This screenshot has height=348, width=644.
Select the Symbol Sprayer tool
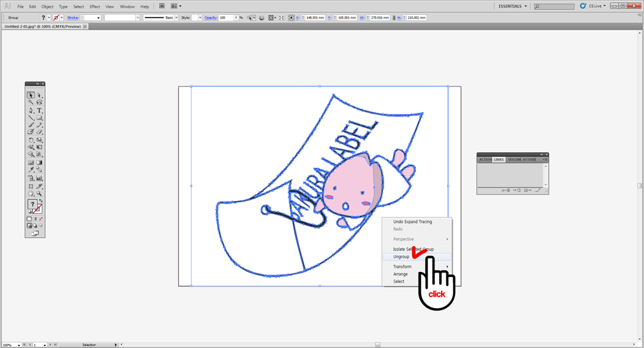(31, 178)
